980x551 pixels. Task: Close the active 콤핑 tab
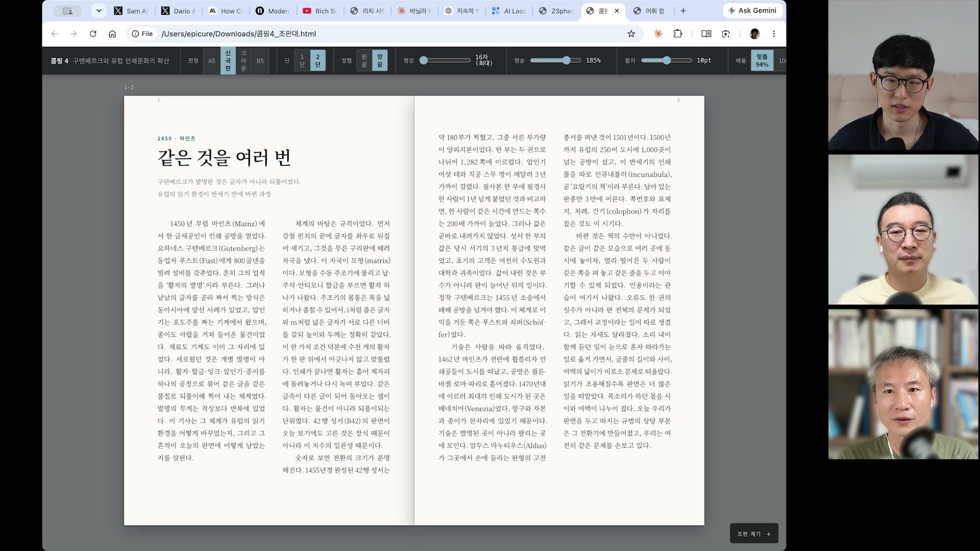pos(617,11)
